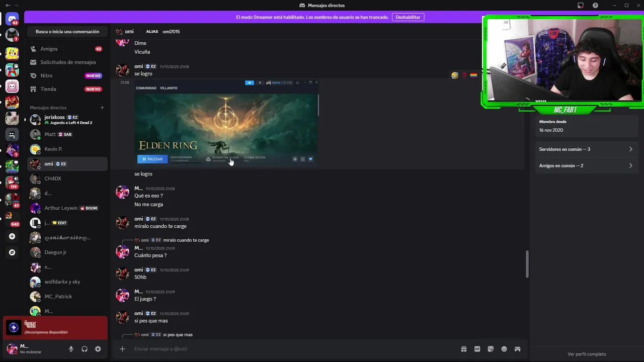Screen dimensions: 644x362
Task: Open DM with MC_Patrick
Action: [x=67, y=296]
